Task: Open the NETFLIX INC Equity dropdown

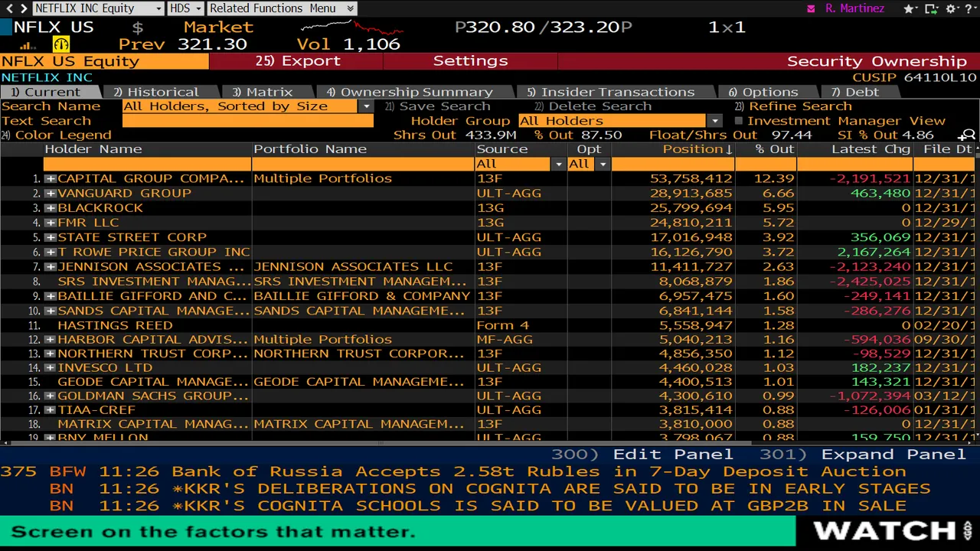Action: pos(98,8)
